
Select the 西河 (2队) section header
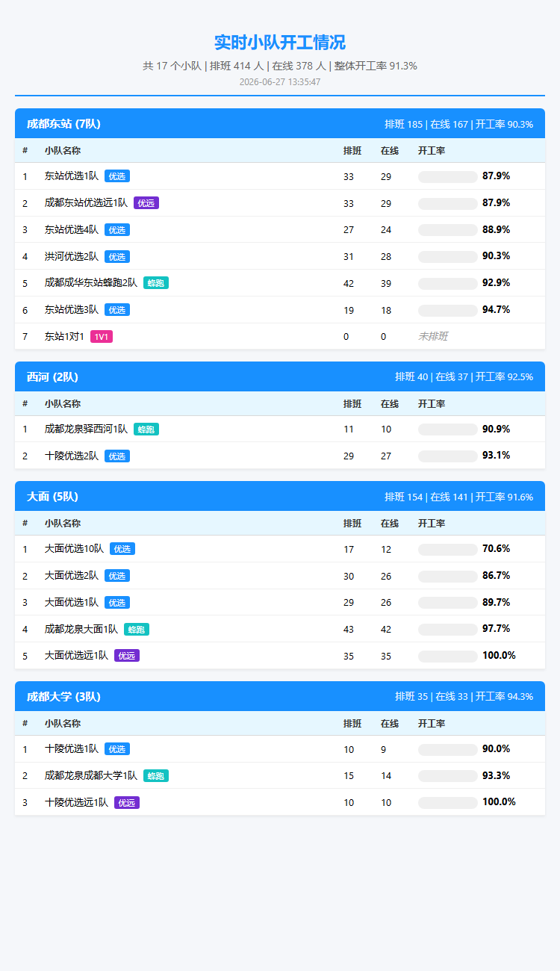click(280, 377)
